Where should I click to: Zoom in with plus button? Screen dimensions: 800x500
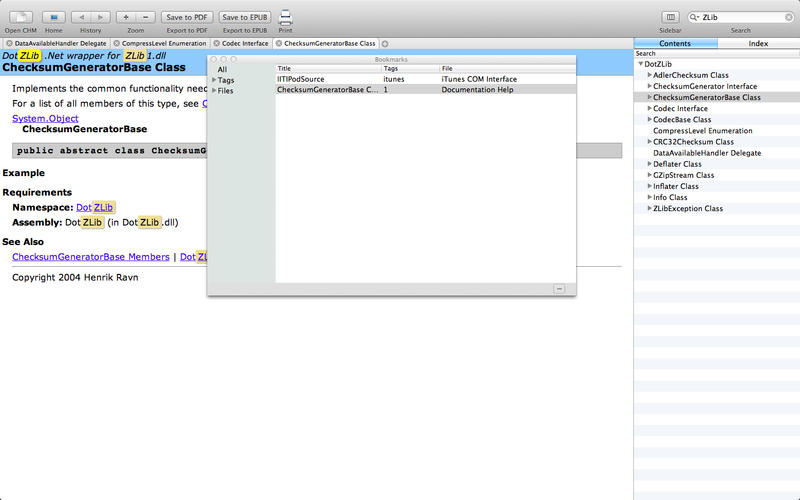click(x=126, y=17)
